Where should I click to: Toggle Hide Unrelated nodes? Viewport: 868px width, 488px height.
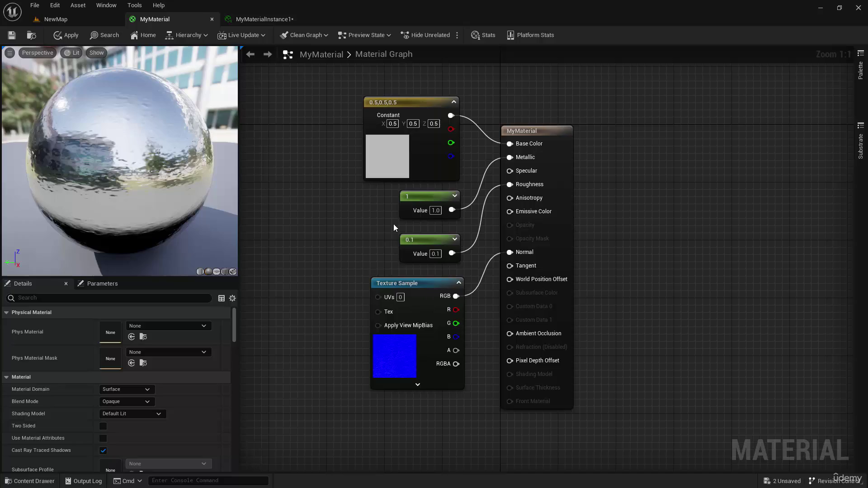pos(425,35)
